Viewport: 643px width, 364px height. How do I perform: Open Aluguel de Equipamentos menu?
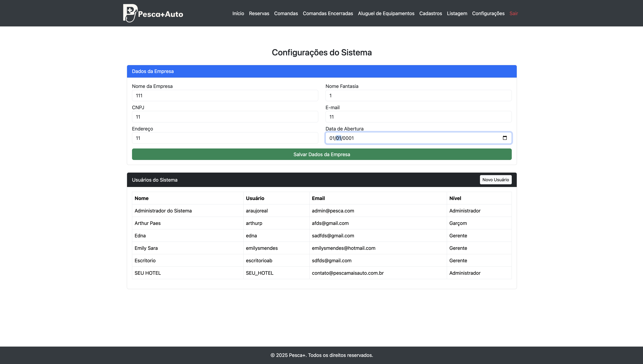[x=386, y=13]
